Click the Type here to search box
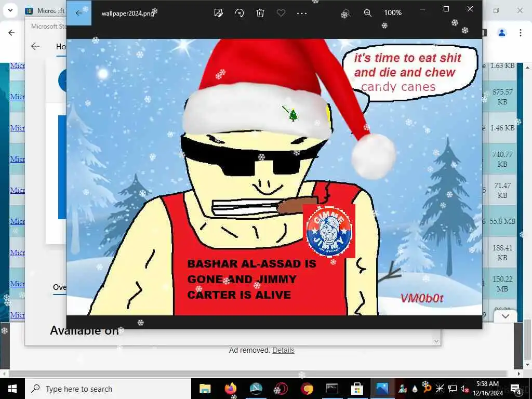The height and width of the screenshot is (399, 532). click(x=108, y=389)
